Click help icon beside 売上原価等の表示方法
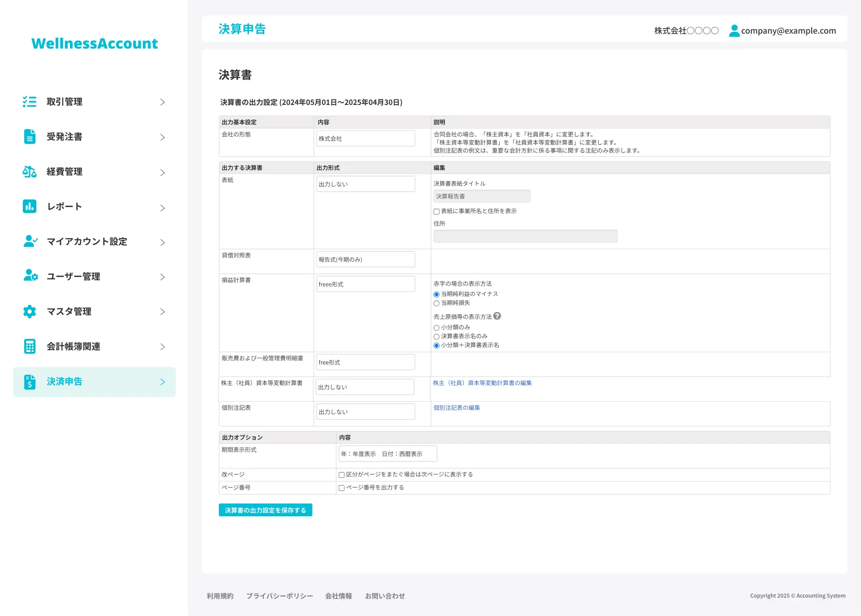This screenshot has height=616, width=861. pyautogui.click(x=497, y=316)
